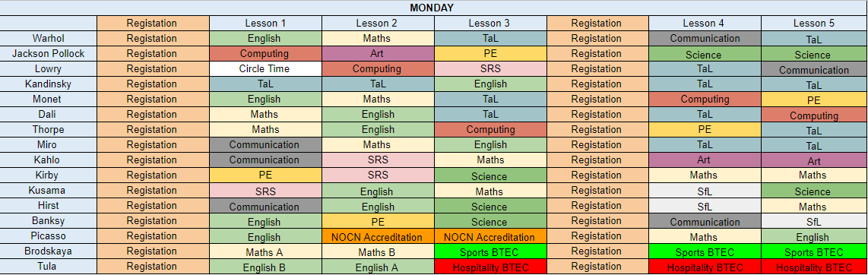Click Thorpe's Computing cell in Lesson 3
This screenshot has height=275, width=868.
click(x=490, y=130)
